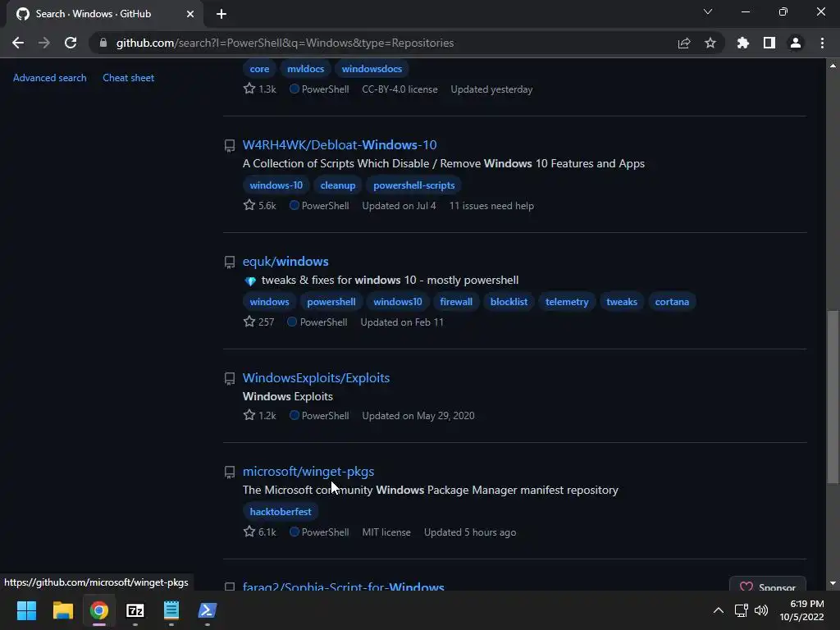Select the 'powershell-scripts' topic tag

414,185
